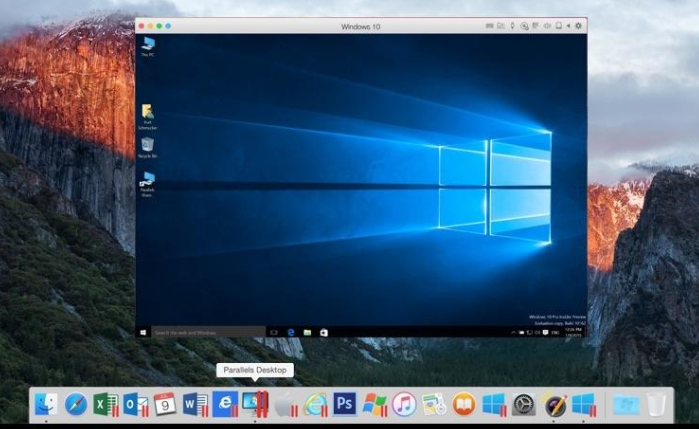Expand hidden system tray icons chevron
Screen dimensions: 699x429
513,333
